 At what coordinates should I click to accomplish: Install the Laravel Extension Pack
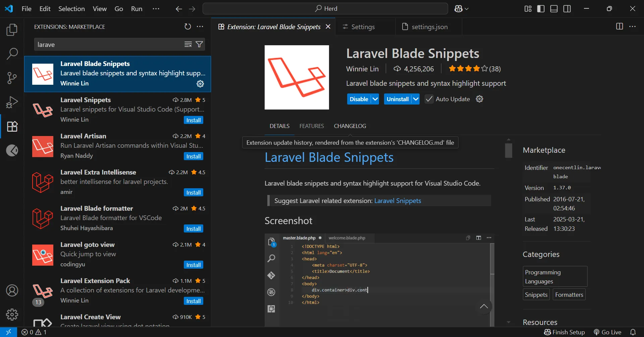pyautogui.click(x=194, y=301)
